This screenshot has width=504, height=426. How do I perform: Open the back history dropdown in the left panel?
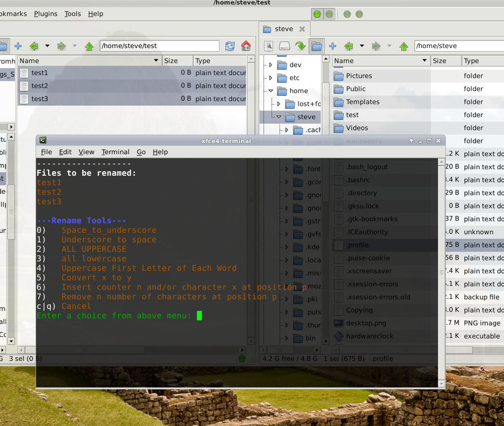[x=47, y=46]
